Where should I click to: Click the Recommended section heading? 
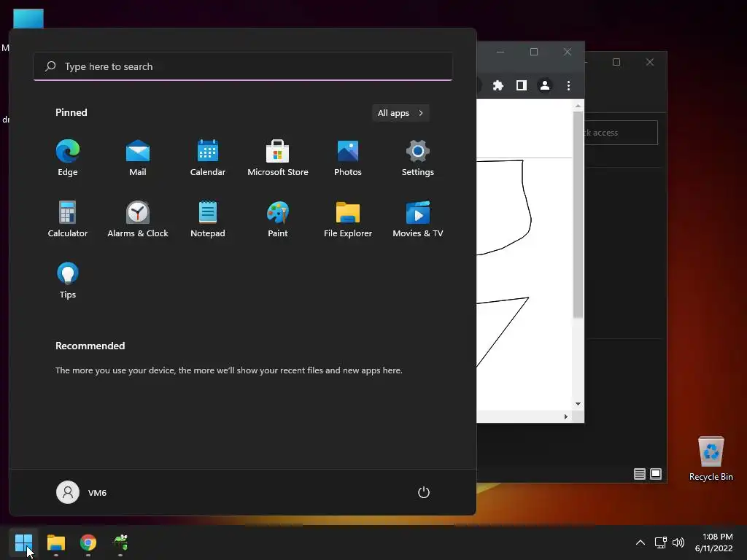[90, 346]
